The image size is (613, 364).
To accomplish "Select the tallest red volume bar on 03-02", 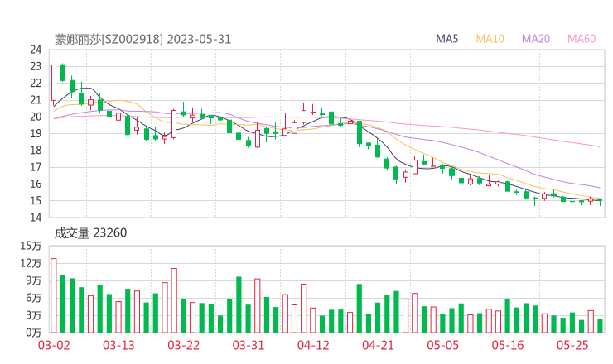I will click(x=54, y=295).
